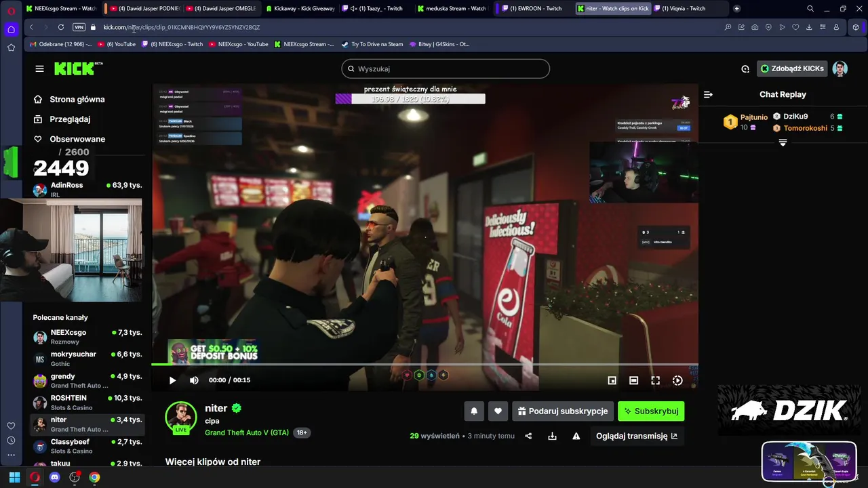
Task: Toggle fullscreen on clip player
Action: pos(655,380)
